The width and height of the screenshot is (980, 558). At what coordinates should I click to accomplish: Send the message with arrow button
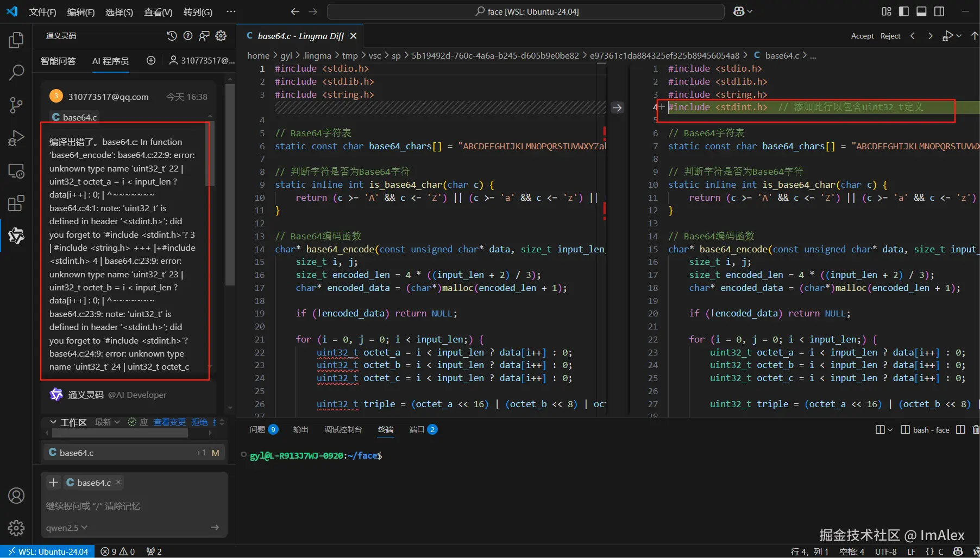pos(215,527)
